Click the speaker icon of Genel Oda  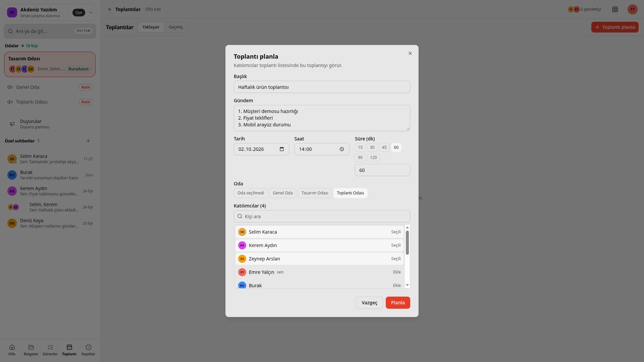(10, 87)
